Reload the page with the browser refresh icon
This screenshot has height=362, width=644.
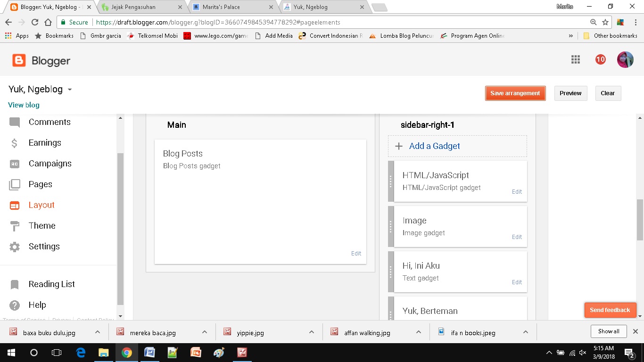click(x=34, y=22)
